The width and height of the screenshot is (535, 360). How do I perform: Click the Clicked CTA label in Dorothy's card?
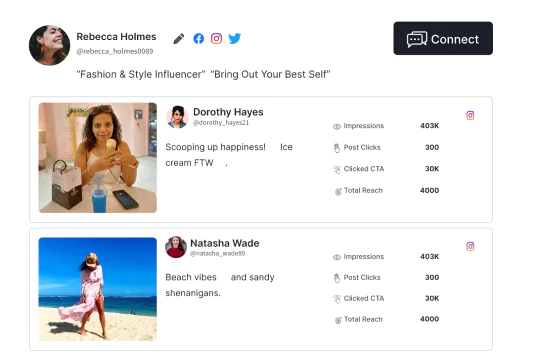click(364, 169)
